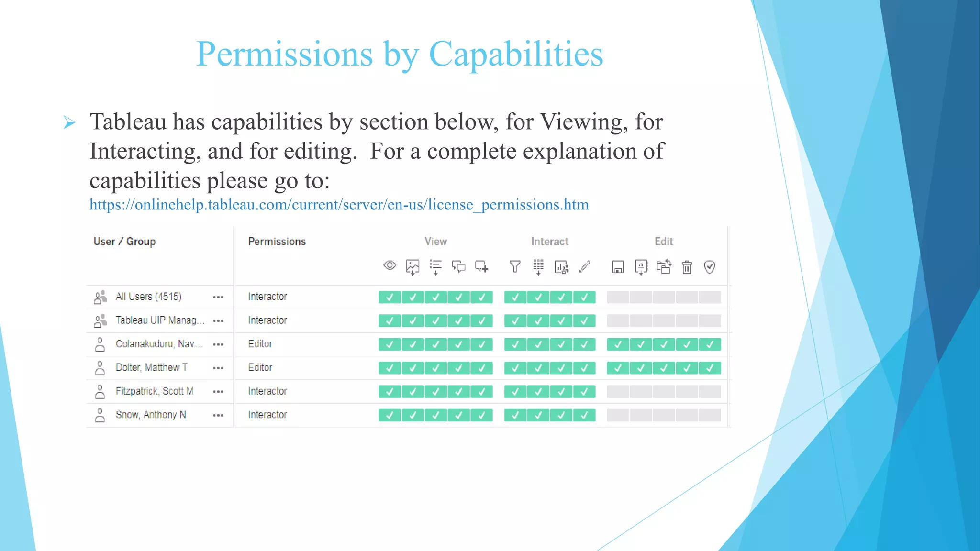The height and width of the screenshot is (551, 980).
Task: Toggle empty Save permission for Fitzpatrick, Scott M
Action: [x=618, y=392]
